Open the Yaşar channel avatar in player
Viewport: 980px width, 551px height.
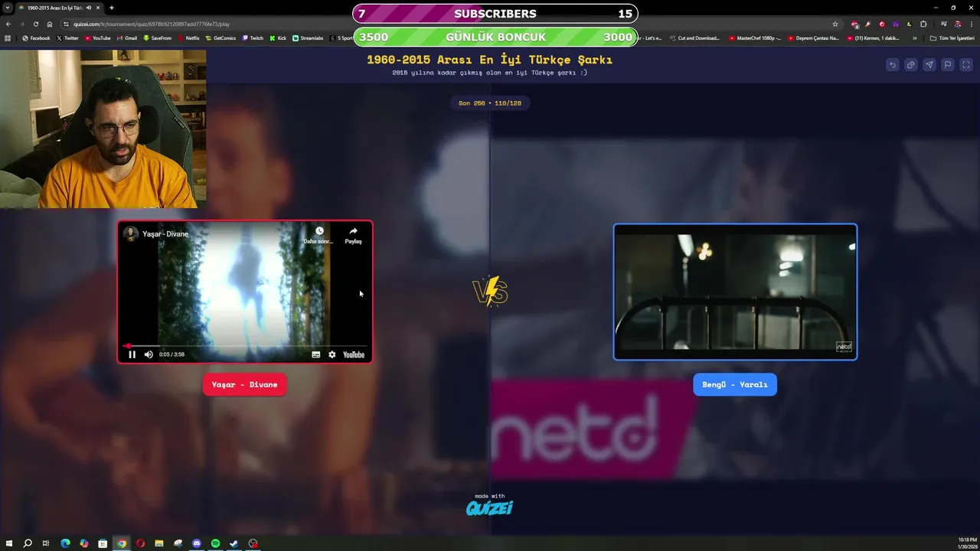coord(131,234)
